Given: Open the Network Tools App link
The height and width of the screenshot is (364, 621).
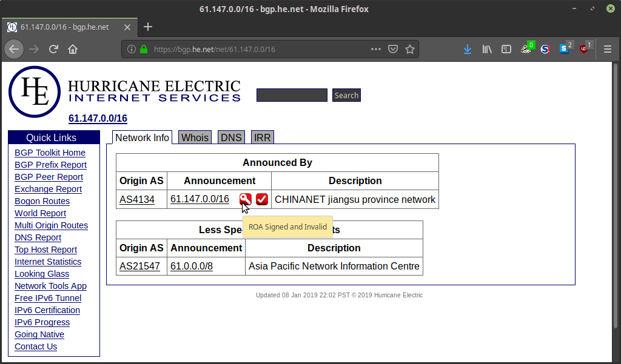Looking at the screenshot, I should point(51,286).
